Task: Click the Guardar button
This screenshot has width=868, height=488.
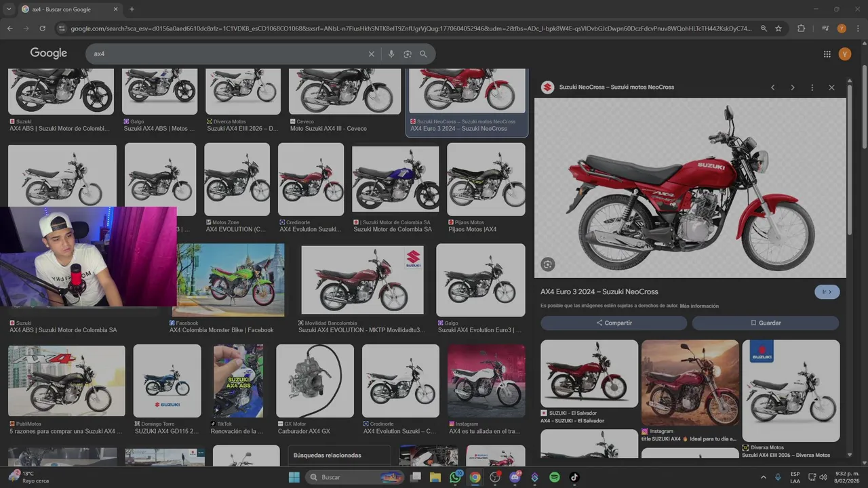Action: point(766,323)
